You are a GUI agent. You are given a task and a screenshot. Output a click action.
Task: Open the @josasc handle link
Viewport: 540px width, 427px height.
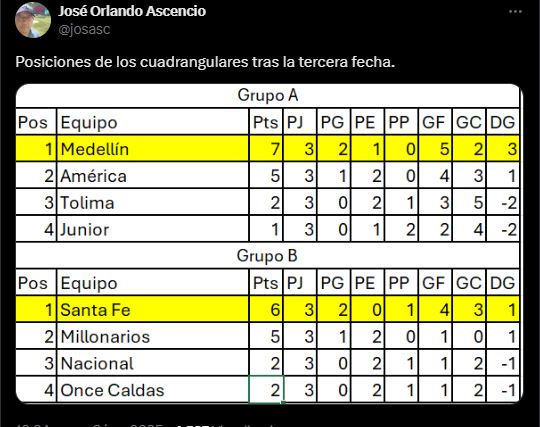pyautogui.click(x=84, y=29)
